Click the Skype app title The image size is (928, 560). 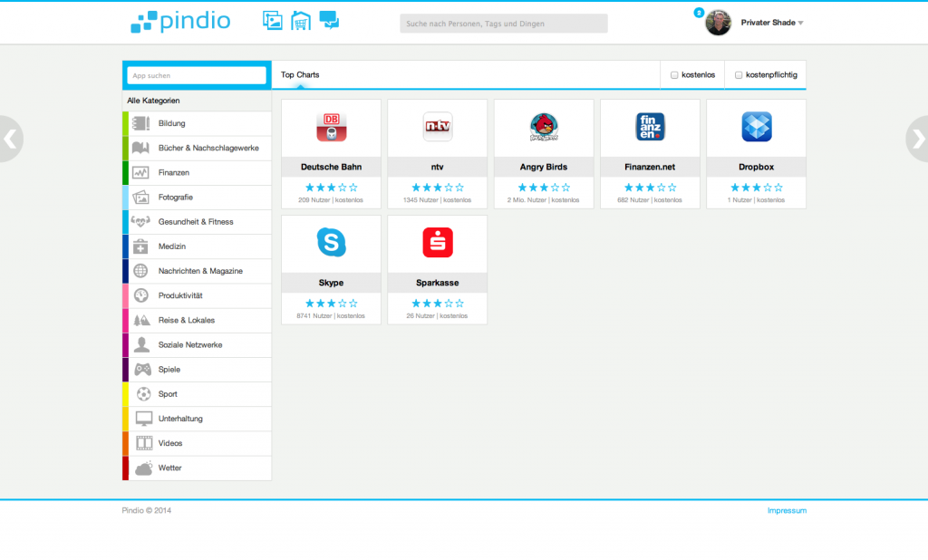point(331,283)
